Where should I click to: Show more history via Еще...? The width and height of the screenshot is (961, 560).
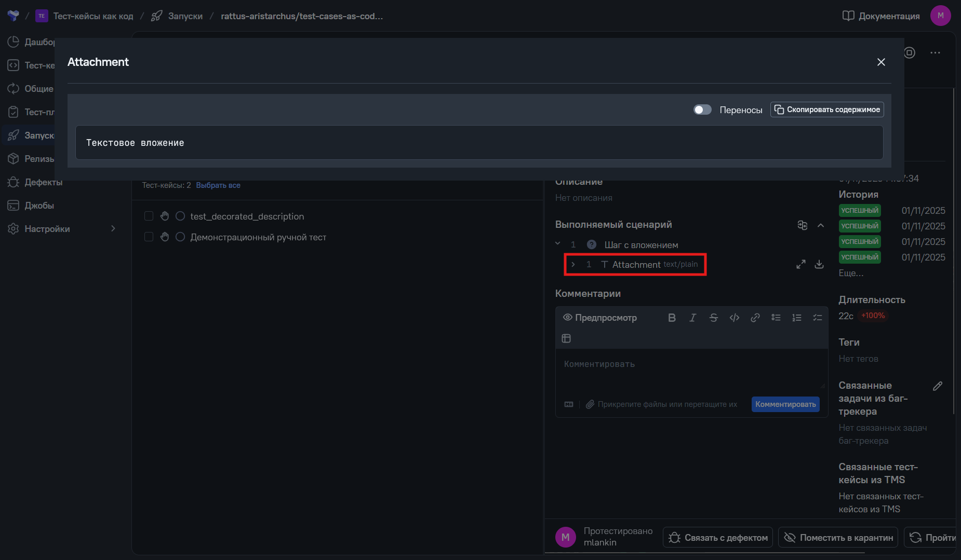click(x=851, y=273)
